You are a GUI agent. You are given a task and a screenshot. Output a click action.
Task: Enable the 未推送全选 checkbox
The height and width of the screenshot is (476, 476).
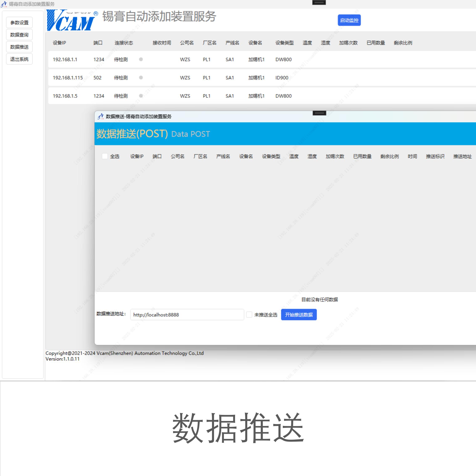tap(249, 315)
